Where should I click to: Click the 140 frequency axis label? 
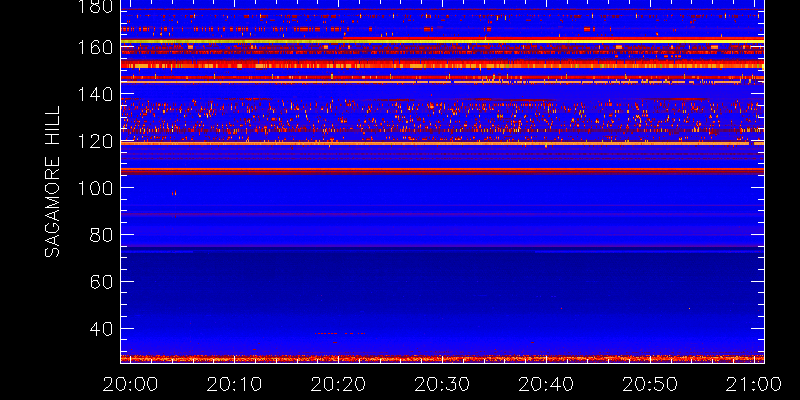click(96, 94)
